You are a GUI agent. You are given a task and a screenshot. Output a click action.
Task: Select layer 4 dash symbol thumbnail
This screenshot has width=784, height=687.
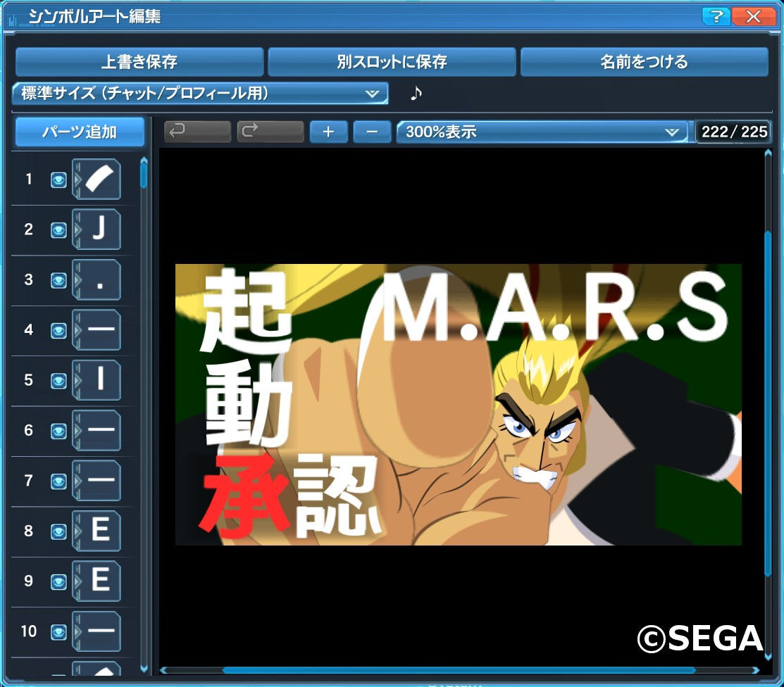click(97, 329)
